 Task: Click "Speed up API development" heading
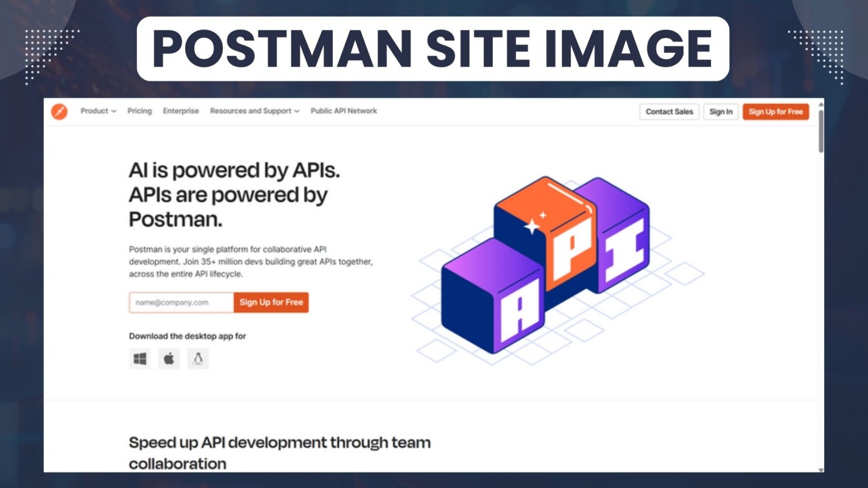(x=280, y=452)
